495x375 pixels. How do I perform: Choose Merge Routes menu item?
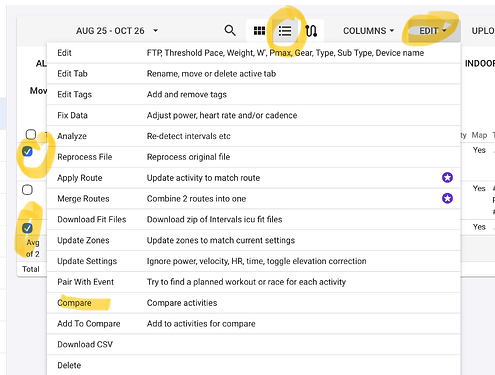pyautogui.click(x=254, y=199)
